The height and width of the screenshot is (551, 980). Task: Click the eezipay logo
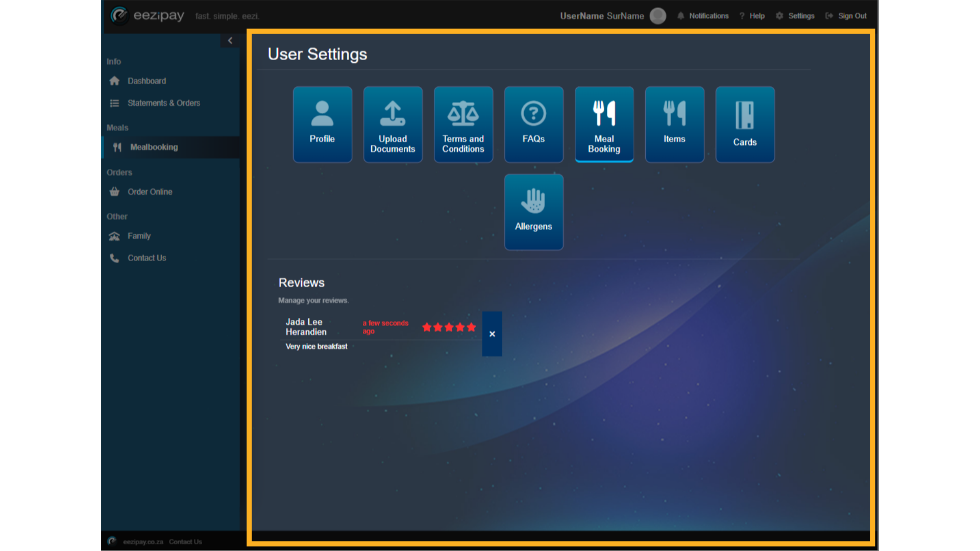[148, 15]
